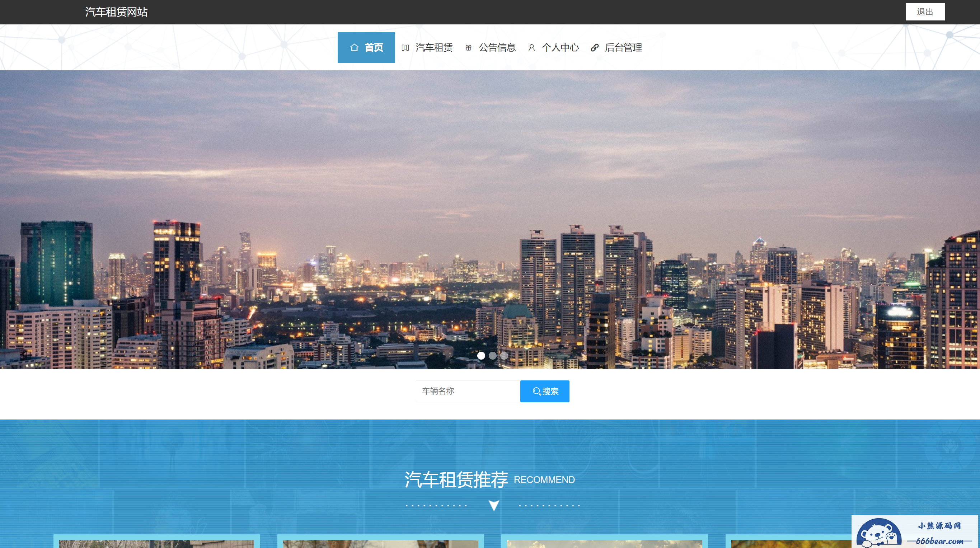Select the third carousel indicator dot
Viewport: 980px width, 548px height.
pyautogui.click(x=504, y=355)
